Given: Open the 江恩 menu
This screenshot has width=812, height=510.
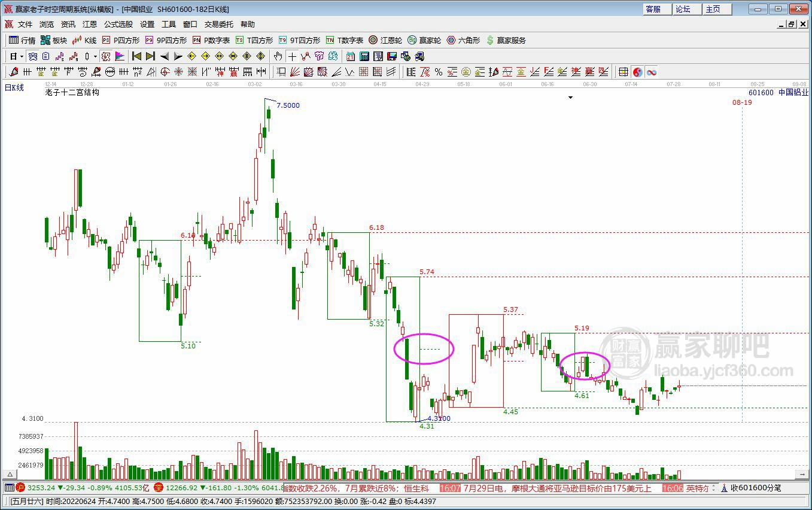Looking at the screenshot, I should click(x=90, y=25).
